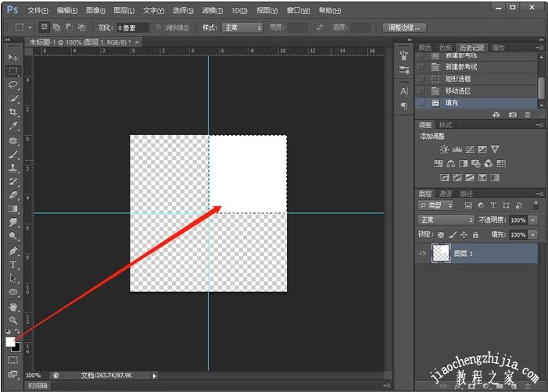Viewport: 548px width, 392px height.
Task: Select the Pen tool
Action: click(13, 251)
